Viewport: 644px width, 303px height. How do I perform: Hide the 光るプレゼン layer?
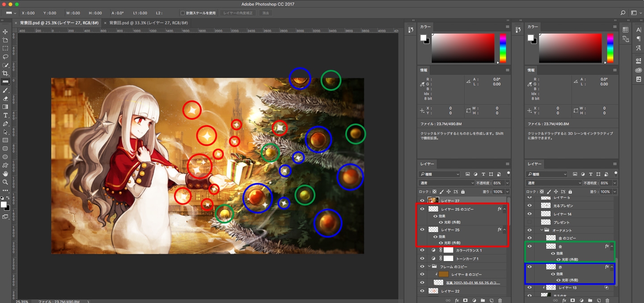[x=530, y=206]
